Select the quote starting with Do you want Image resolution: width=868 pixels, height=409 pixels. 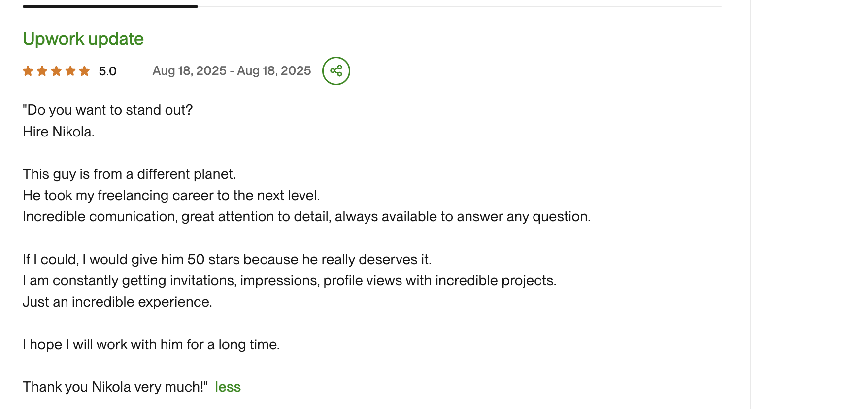tap(107, 110)
